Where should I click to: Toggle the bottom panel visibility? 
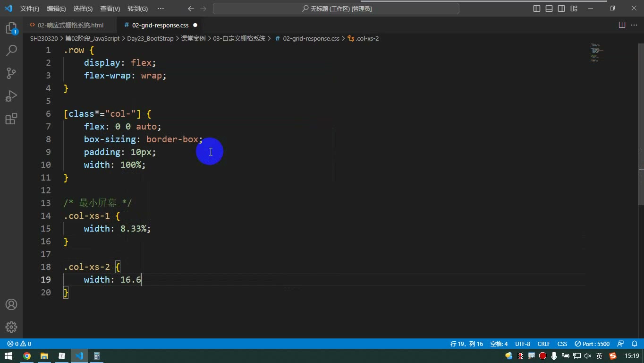point(549,9)
